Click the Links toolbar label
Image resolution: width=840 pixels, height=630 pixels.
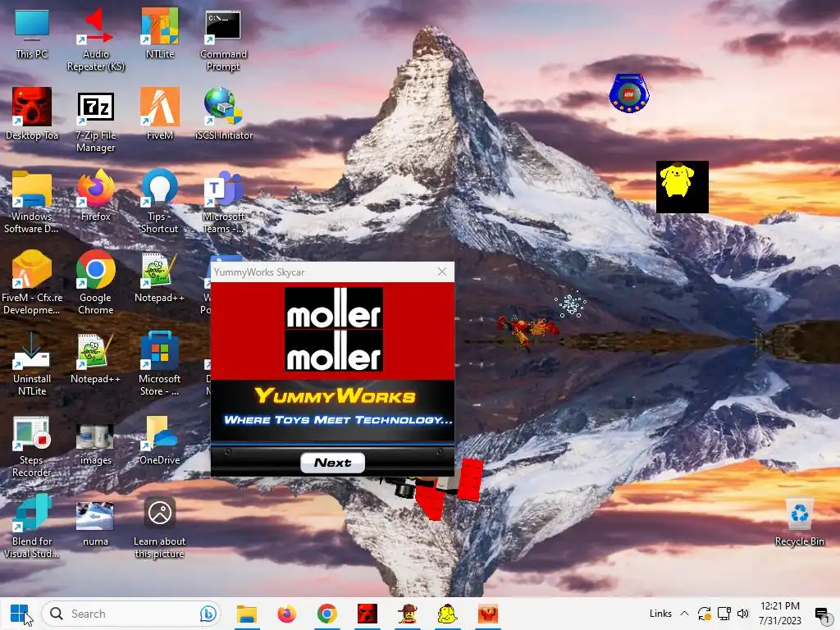(660, 614)
